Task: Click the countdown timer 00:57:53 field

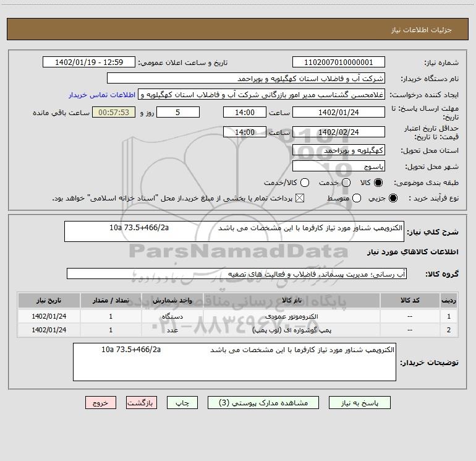Action: [x=114, y=112]
